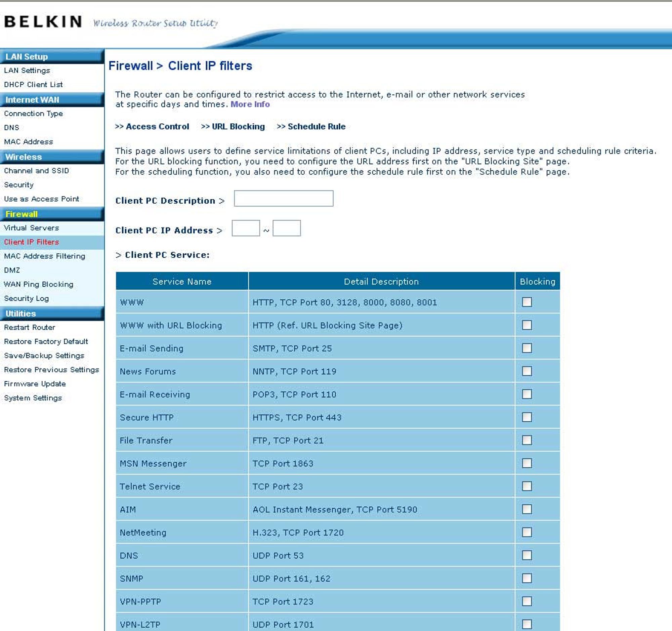672x631 pixels.
Task: Click the 'AOL Instant Messenger, TCP Port 5190' cell
Action: 381,509
